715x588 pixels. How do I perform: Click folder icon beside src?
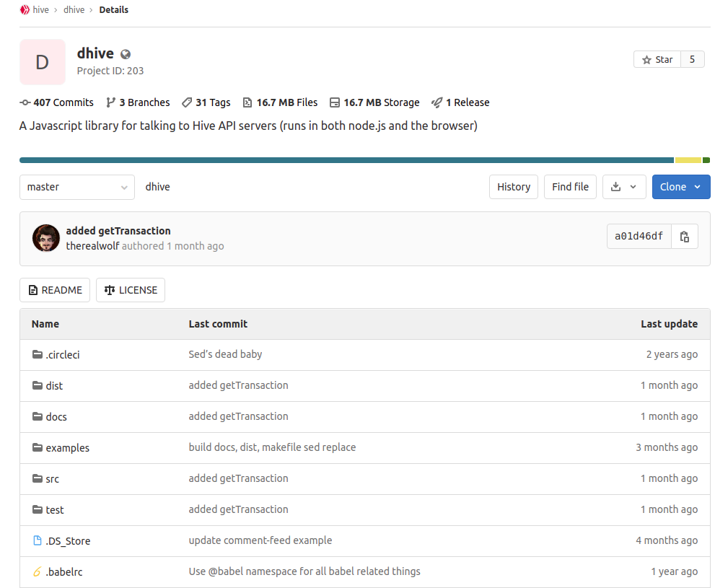click(38, 478)
